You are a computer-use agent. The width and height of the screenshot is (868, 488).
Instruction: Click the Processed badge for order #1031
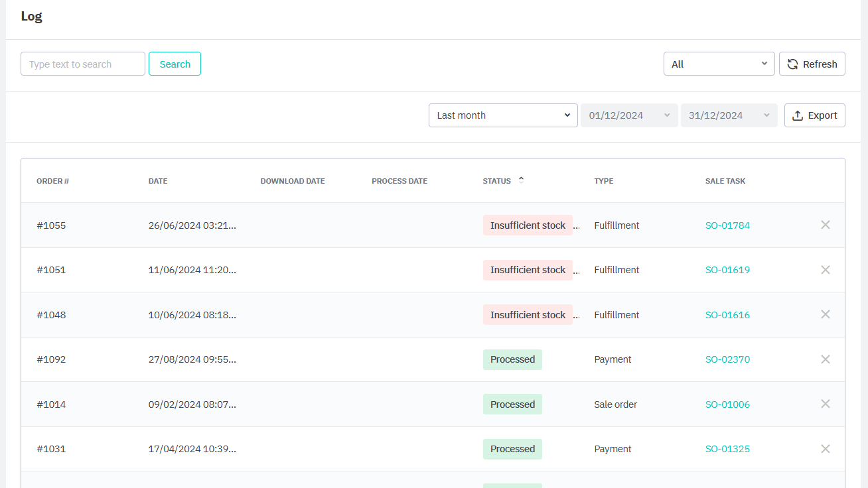512,449
